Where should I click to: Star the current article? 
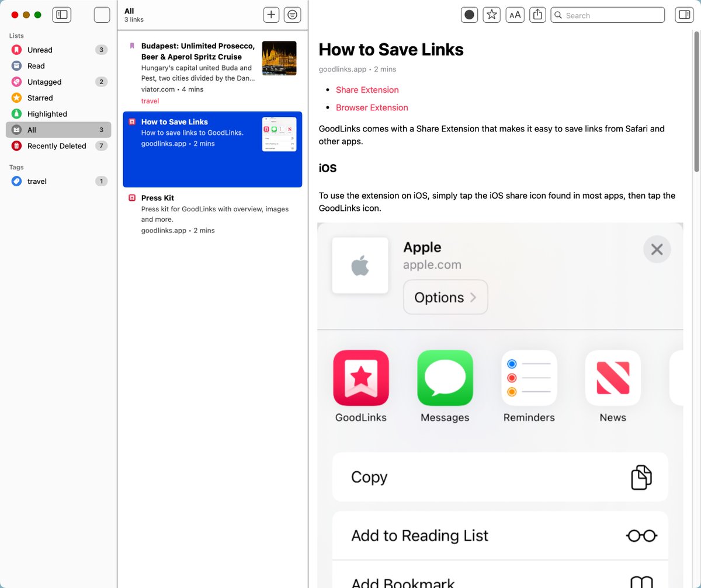click(492, 15)
